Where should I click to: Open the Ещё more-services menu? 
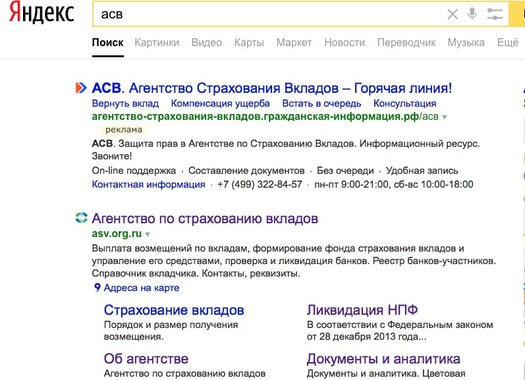point(507,43)
